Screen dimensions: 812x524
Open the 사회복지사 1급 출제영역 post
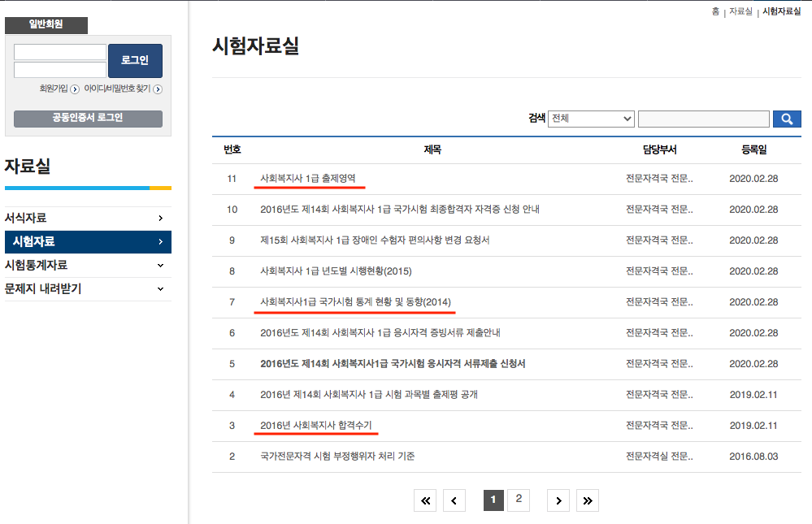pyautogui.click(x=311, y=178)
